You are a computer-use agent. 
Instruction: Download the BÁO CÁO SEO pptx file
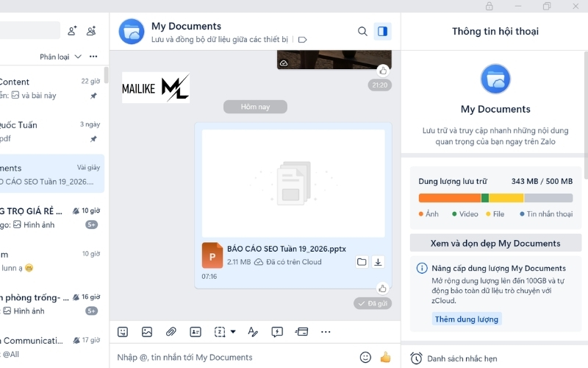378,262
